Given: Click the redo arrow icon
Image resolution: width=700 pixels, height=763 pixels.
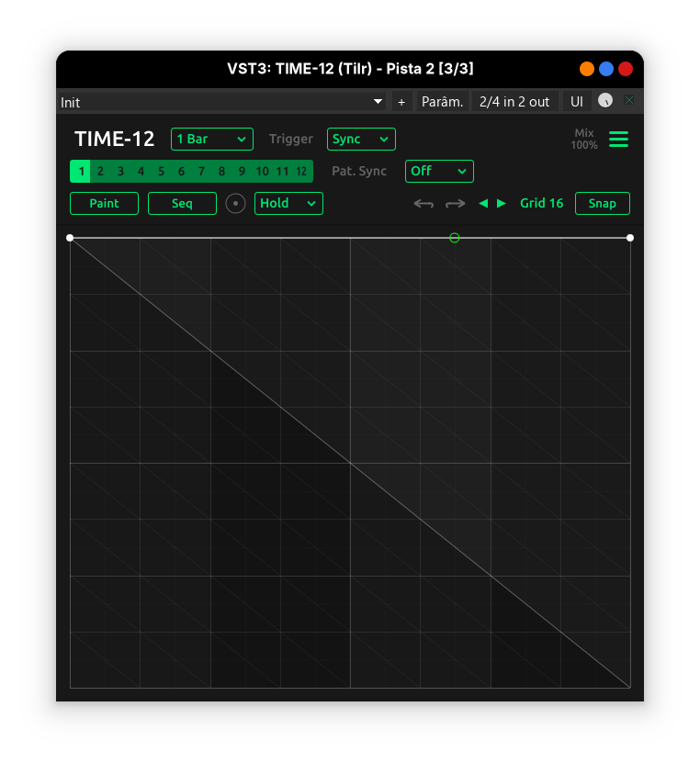Looking at the screenshot, I should pyautogui.click(x=456, y=204).
